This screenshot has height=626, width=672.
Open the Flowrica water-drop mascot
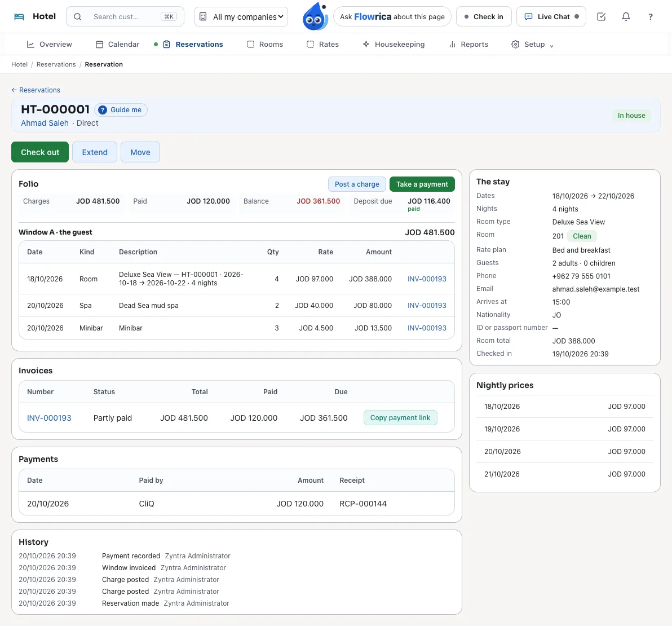(x=315, y=17)
